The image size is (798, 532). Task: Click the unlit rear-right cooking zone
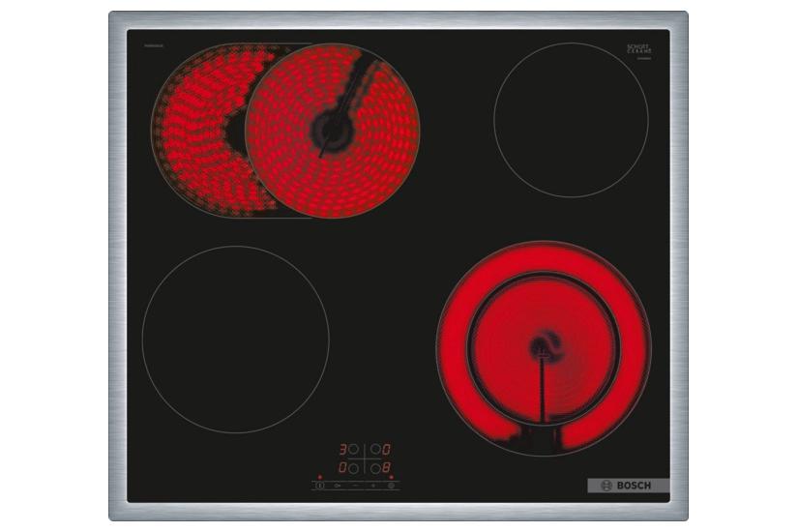coord(571,120)
